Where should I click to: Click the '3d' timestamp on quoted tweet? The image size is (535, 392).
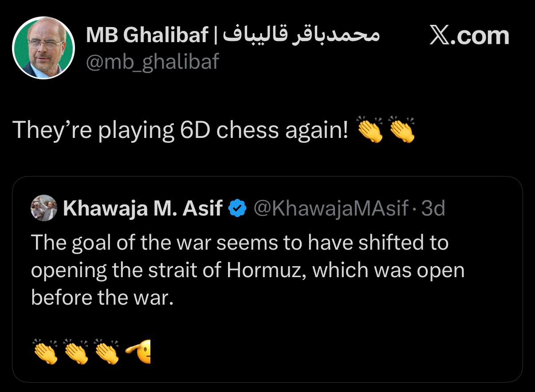(x=433, y=208)
